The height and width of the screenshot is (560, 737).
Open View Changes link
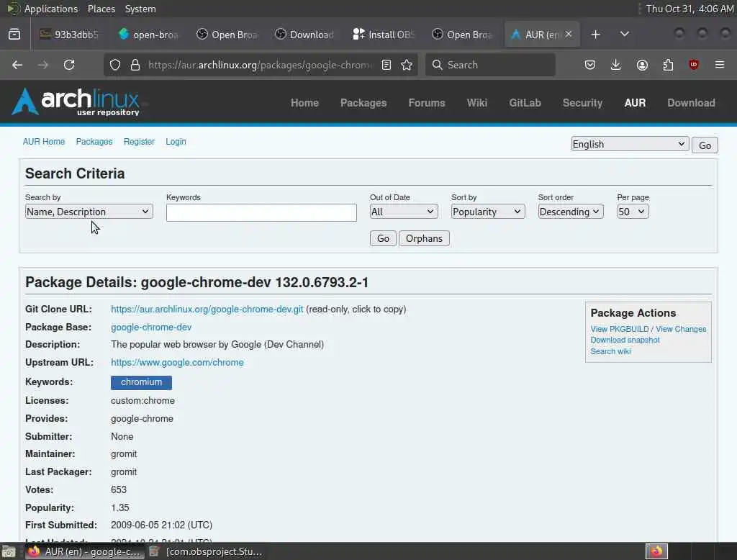(681, 329)
